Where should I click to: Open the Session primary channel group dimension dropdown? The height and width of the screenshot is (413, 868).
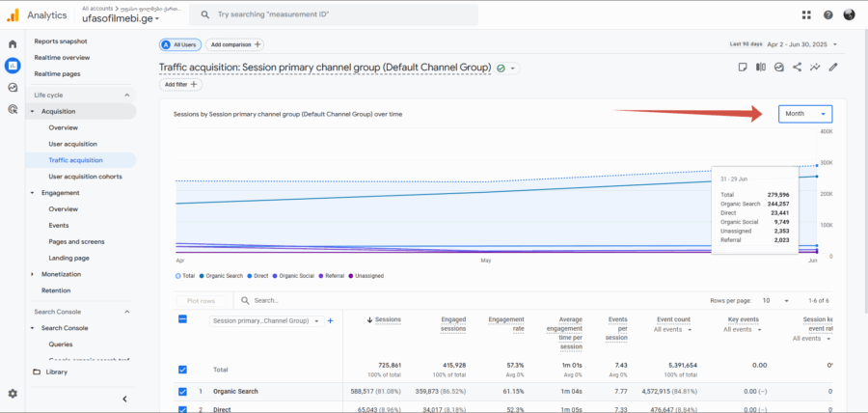point(267,320)
